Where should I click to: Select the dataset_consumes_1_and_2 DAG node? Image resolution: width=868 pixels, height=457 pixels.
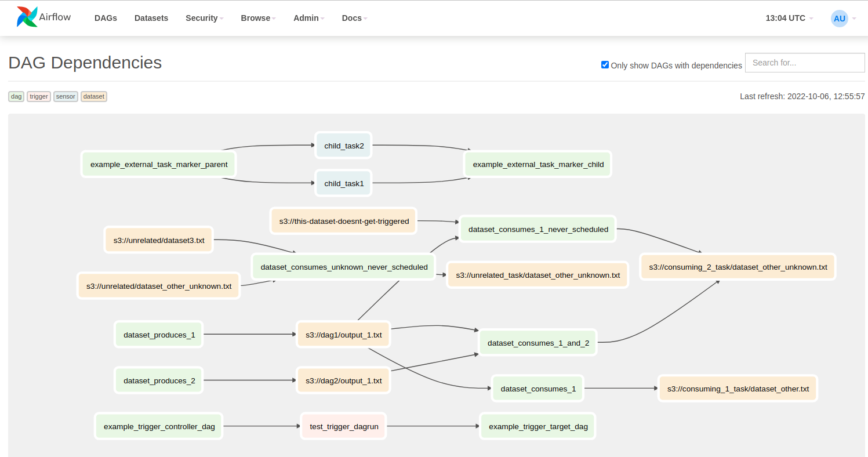(x=537, y=343)
